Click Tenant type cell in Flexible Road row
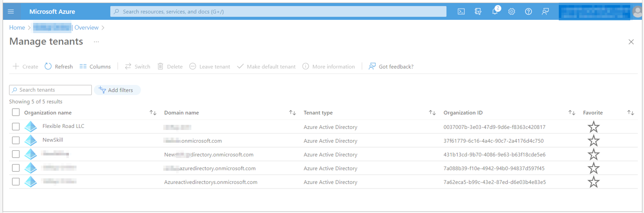 pyautogui.click(x=330, y=127)
